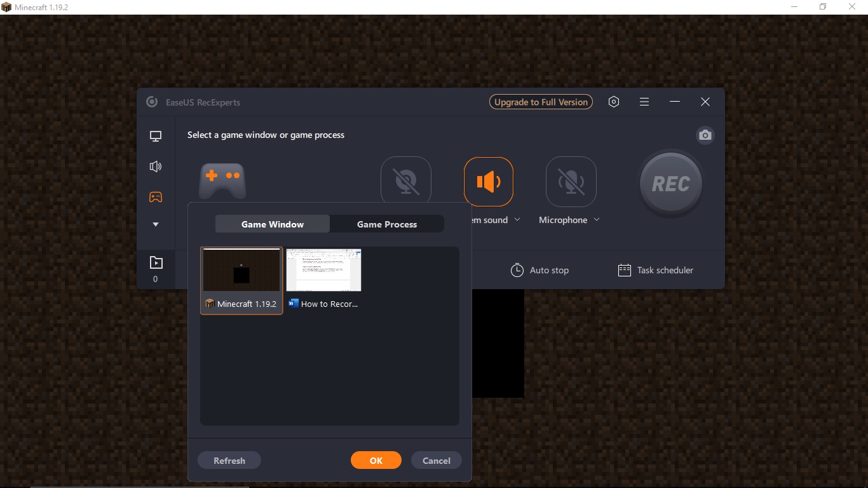The image size is (868, 488).
Task: Take a screenshot with camera icon
Action: 705,135
